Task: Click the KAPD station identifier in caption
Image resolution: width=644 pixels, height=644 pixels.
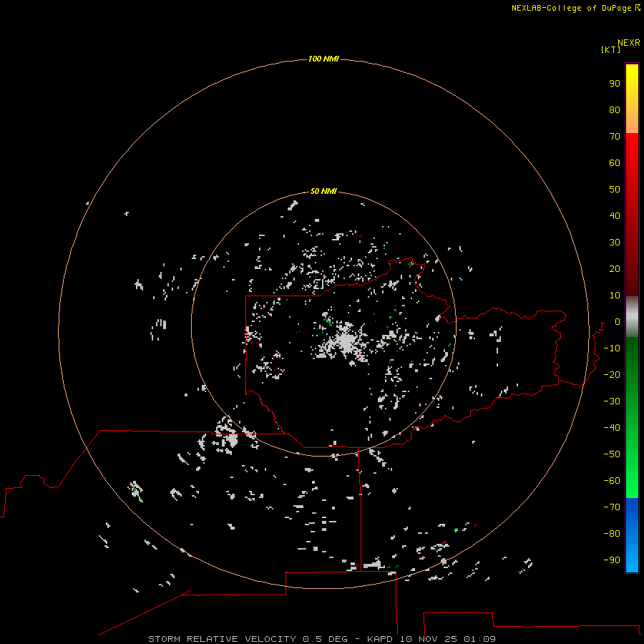Action: click(381, 639)
